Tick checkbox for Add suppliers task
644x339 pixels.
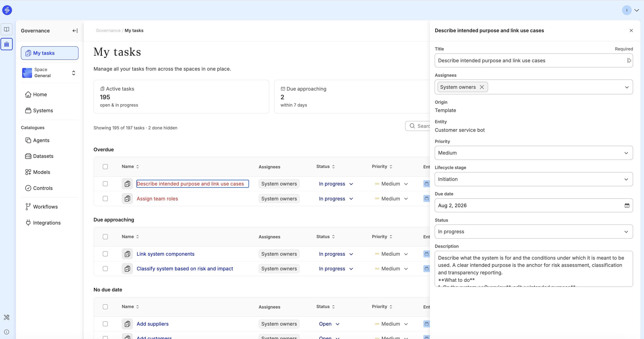point(105,324)
